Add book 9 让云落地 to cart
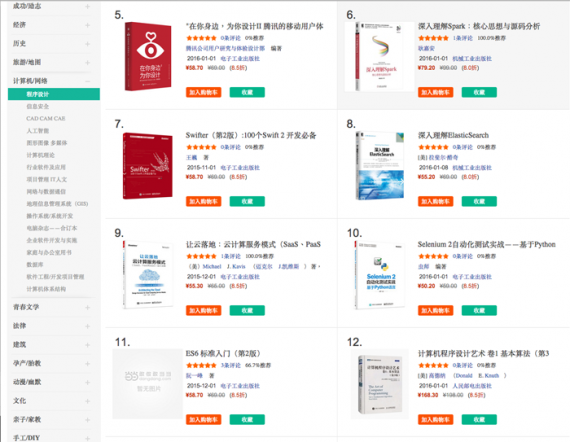 tap(204, 310)
